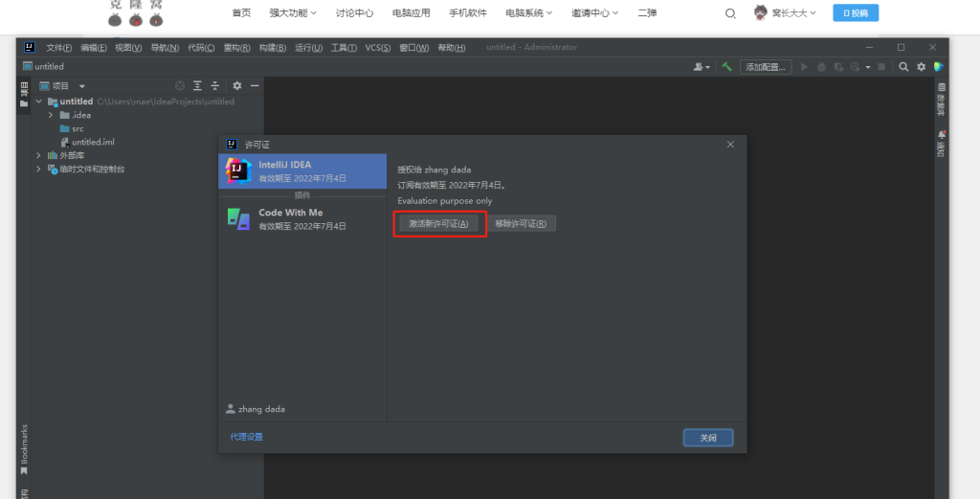Click the Run triangle icon in IDE toolbar
This screenshot has height=499, width=980.
click(x=804, y=67)
